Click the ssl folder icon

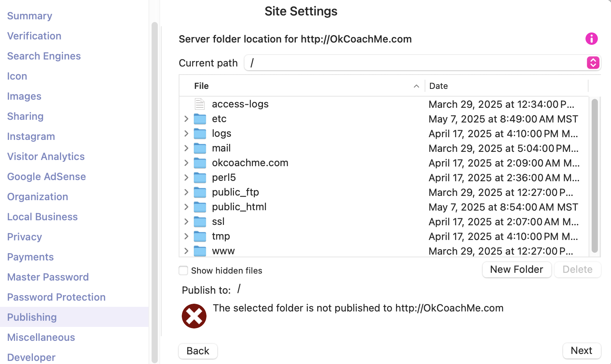200,222
